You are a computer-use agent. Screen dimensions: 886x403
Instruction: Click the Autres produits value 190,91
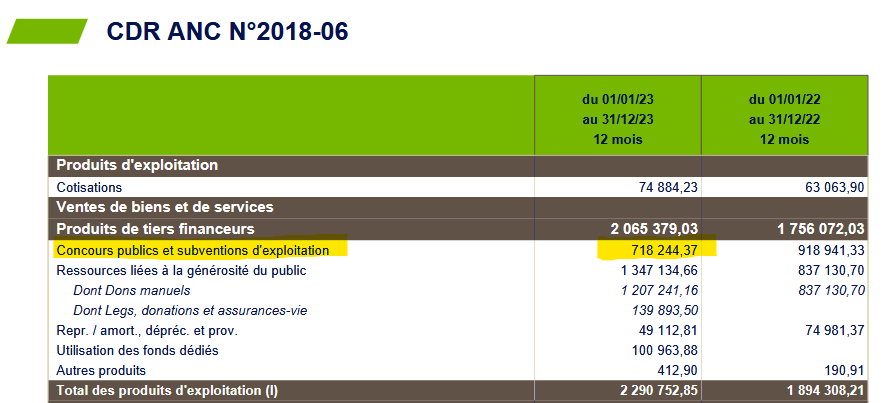[845, 371]
